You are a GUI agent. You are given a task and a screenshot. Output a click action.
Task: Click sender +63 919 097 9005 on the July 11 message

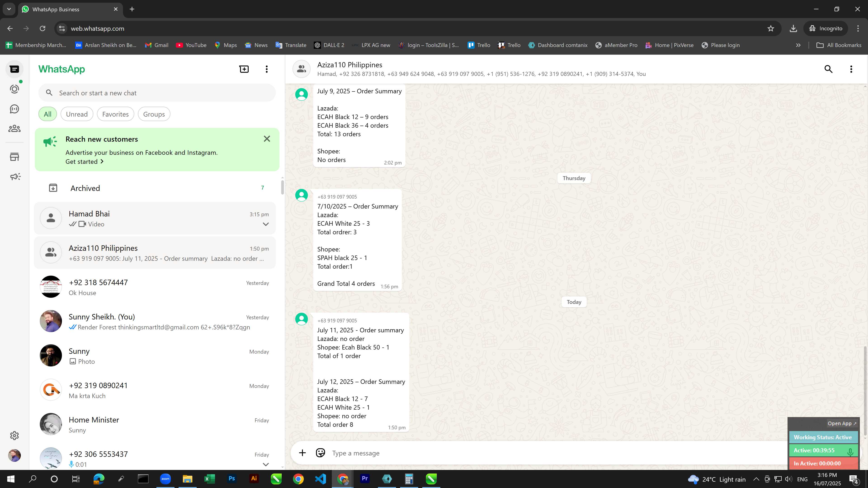click(337, 321)
